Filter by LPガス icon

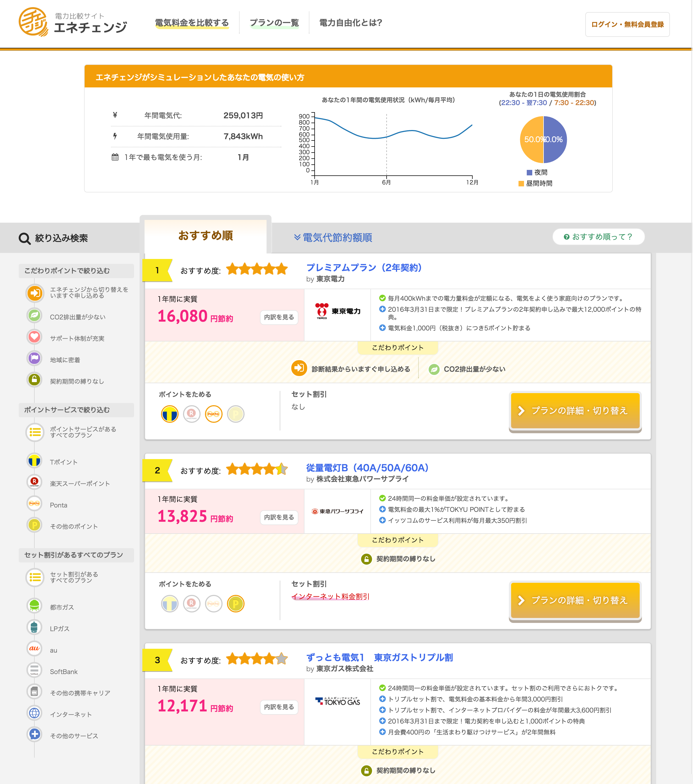click(x=35, y=627)
